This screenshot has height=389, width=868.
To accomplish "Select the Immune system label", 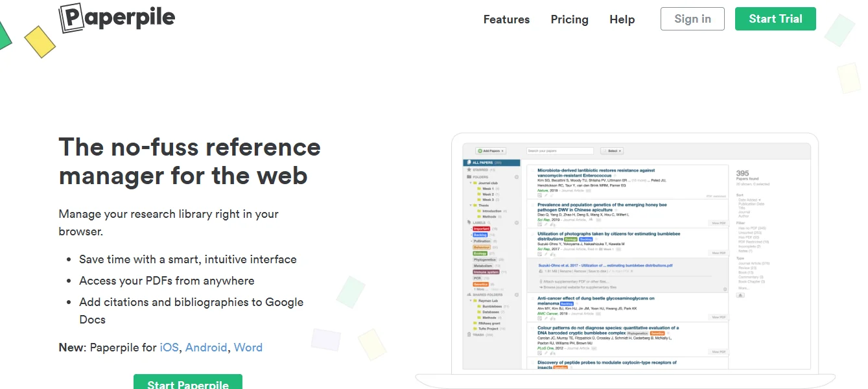I will [x=486, y=272].
